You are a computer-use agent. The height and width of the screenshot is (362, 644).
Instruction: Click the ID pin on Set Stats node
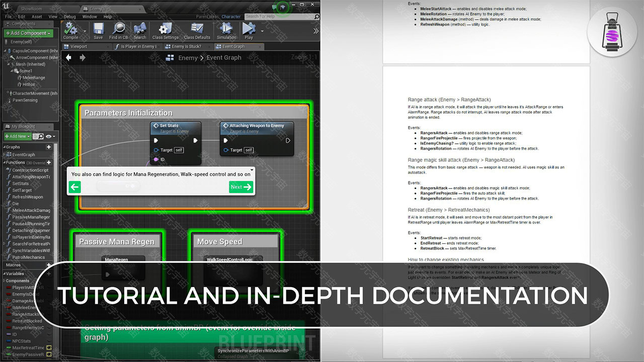156,159
